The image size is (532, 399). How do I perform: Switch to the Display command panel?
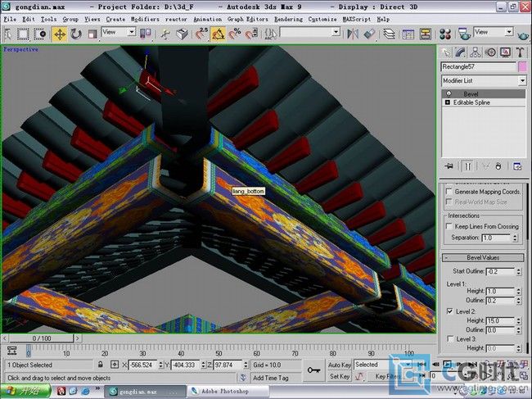pos(505,52)
